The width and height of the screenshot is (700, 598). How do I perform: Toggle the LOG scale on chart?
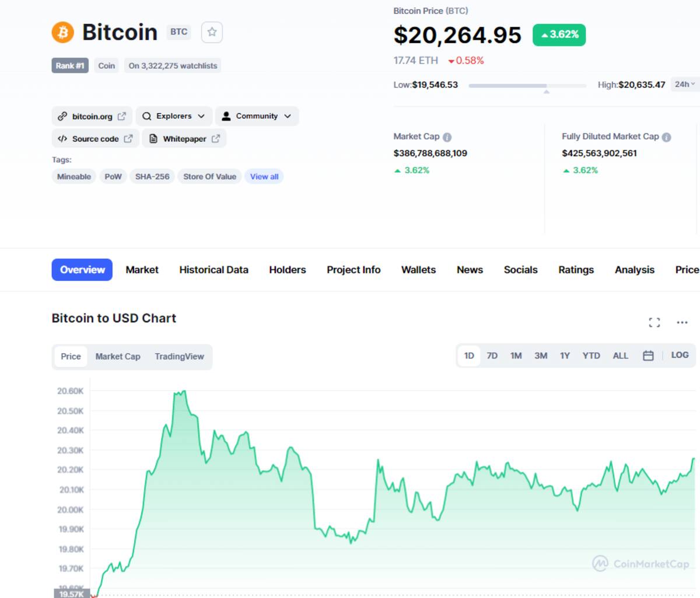coord(680,355)
